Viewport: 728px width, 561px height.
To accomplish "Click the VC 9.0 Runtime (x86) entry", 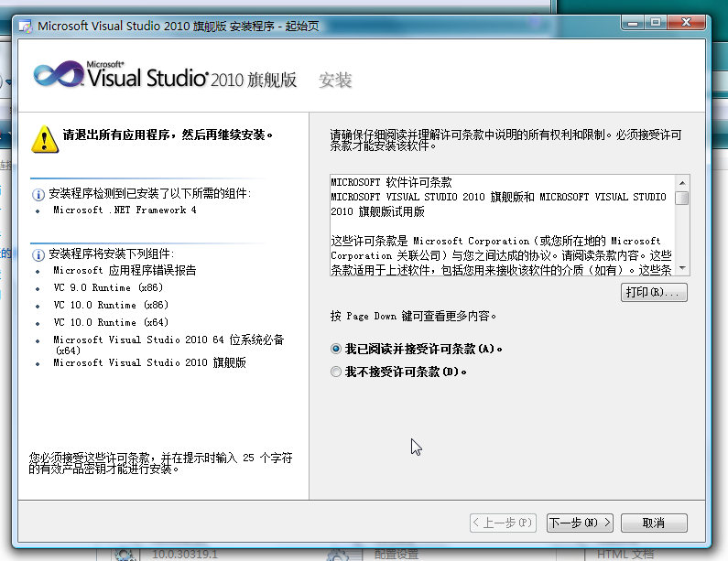I will (108, 287).
